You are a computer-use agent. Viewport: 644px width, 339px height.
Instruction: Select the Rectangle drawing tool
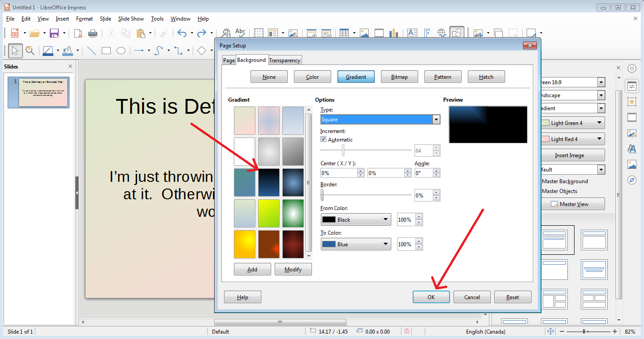[x=106, y=51]
